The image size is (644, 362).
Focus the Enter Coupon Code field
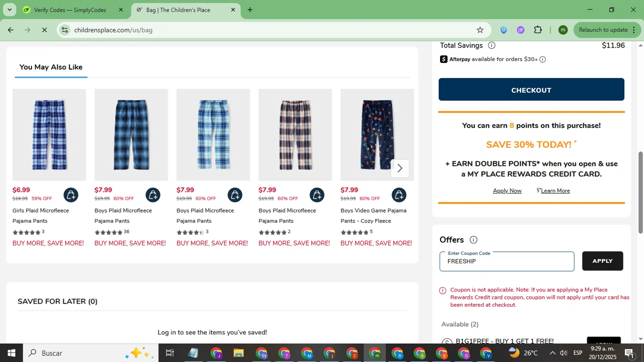pos(507,262)
